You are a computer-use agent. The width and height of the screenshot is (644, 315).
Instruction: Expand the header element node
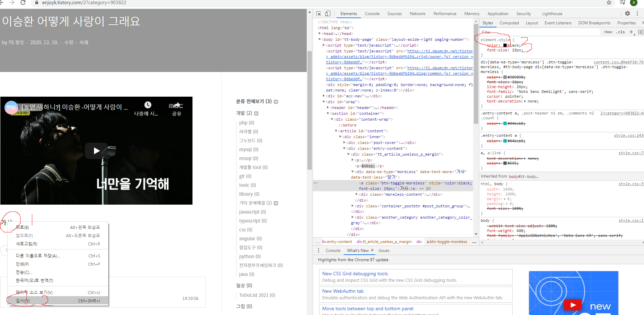click(328, 108)
